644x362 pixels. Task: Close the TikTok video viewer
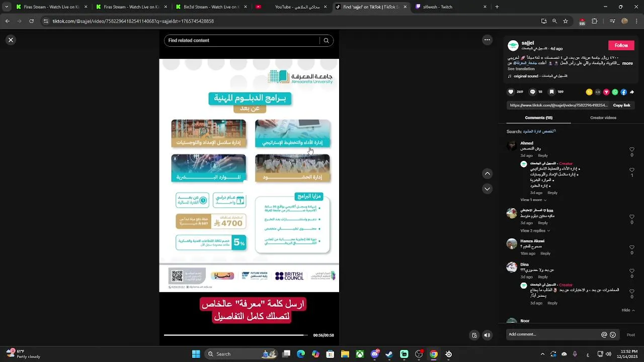pyautogui.click(x=11, y=40)
